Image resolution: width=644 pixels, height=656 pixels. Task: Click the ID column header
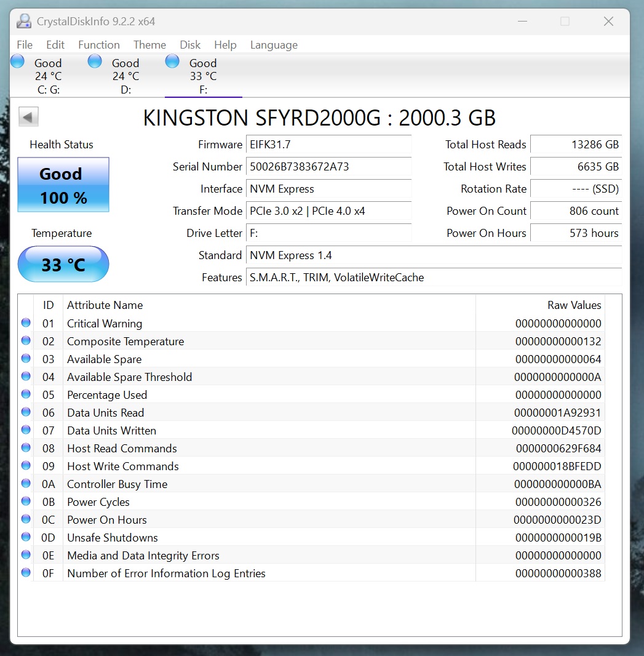(x=48, y=305)
